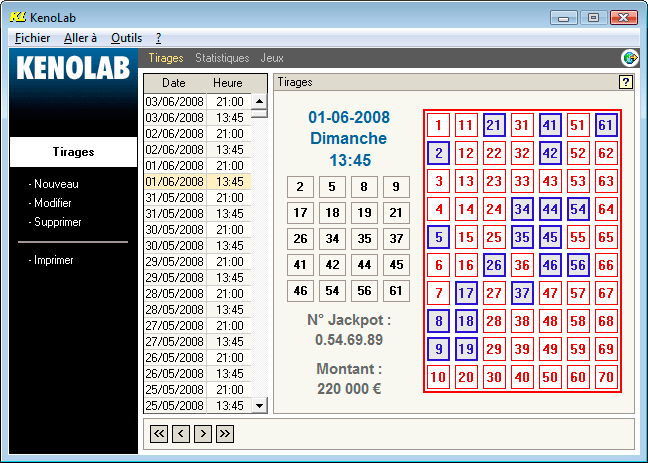Viewport: 648px width, 463px height.
Task: Click drawn number box 54 in results
Action: (332, 291)
